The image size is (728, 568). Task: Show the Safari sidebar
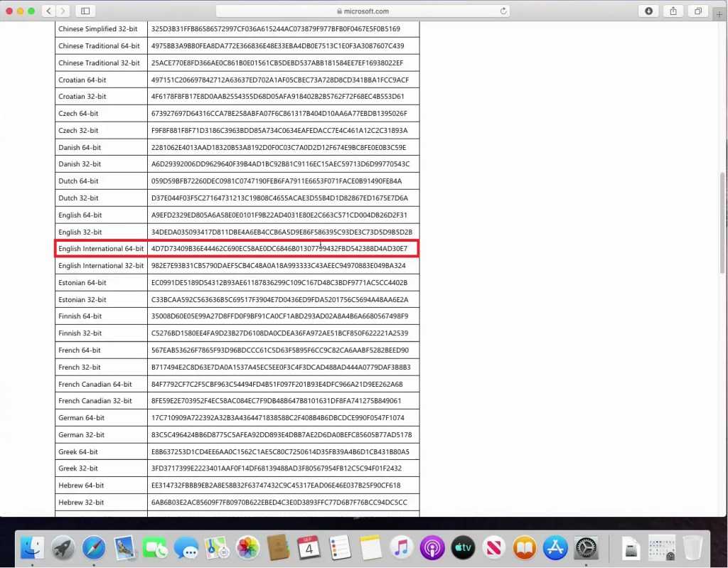click(85, 11)
